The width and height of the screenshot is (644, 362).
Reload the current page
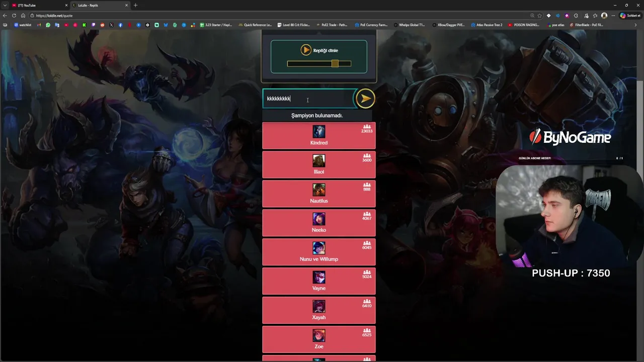tap(14, 16)
